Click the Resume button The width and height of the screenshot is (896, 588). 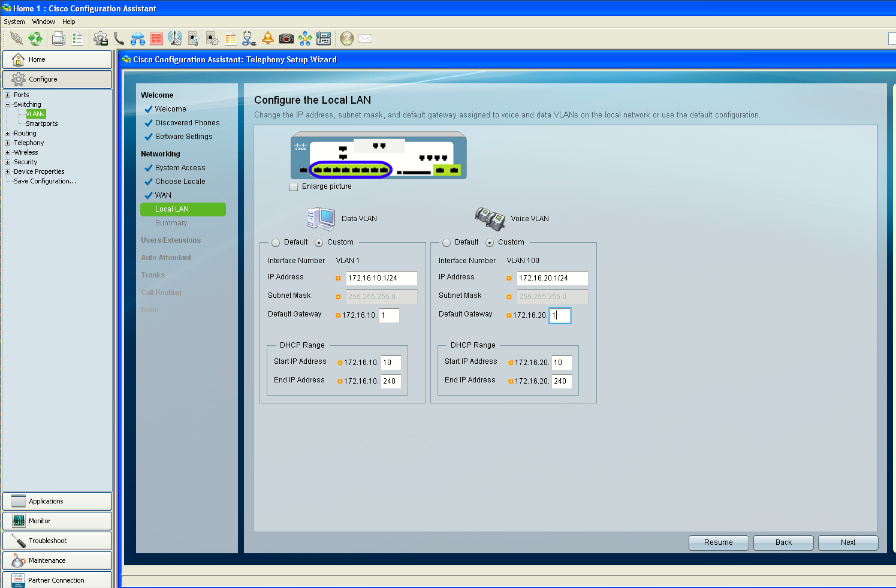point(719,542)
